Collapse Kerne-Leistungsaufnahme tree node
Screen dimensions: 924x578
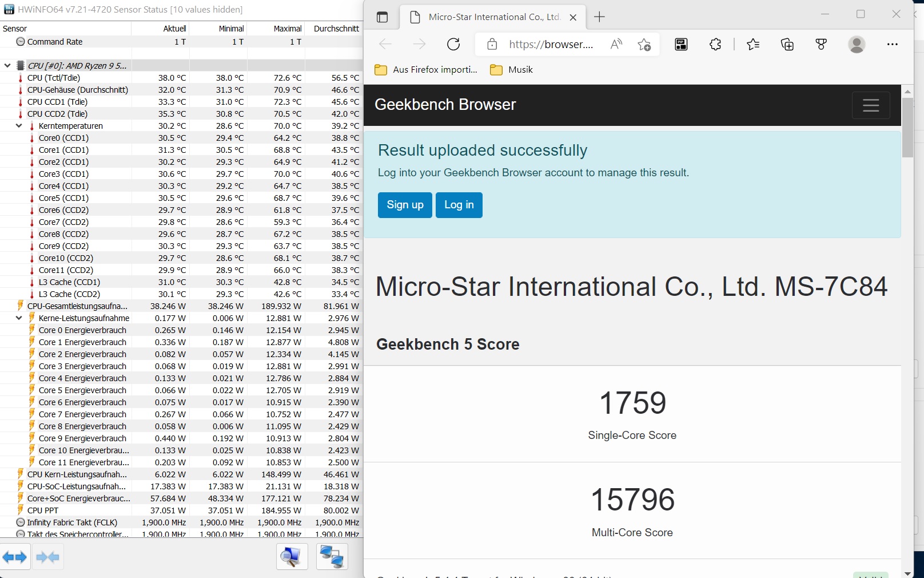19,318
